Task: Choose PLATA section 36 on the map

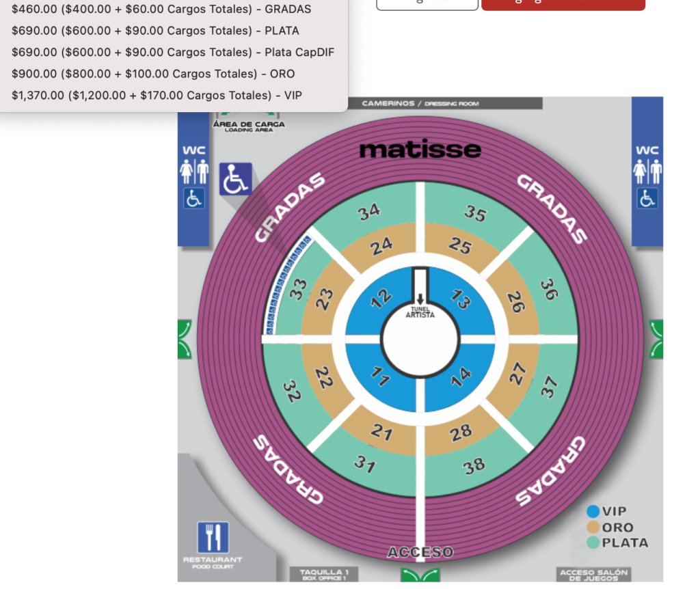Action: (x=549, y=290)
